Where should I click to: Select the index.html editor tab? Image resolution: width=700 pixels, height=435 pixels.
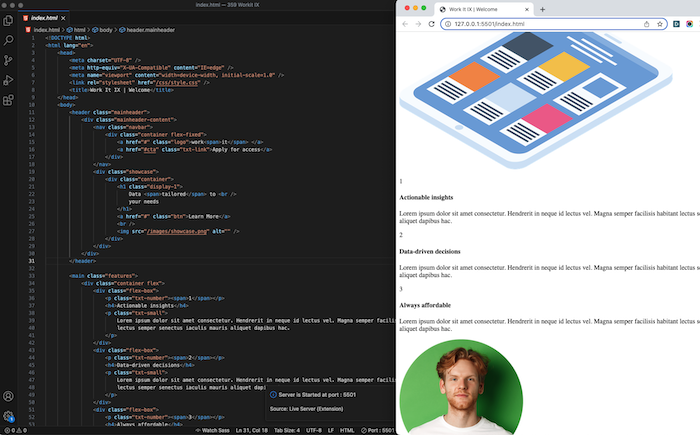point(44,18)
